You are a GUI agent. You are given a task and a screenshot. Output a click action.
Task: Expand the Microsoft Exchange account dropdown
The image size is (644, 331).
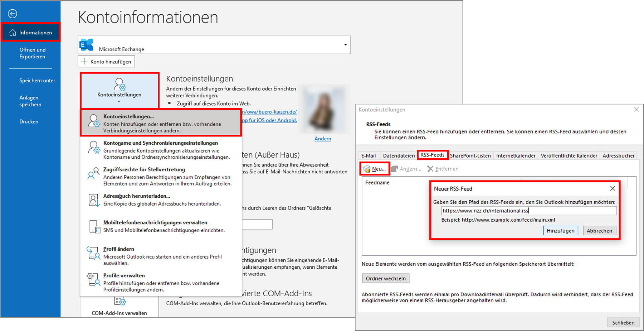pyautogui.click(x=345, y=45)
